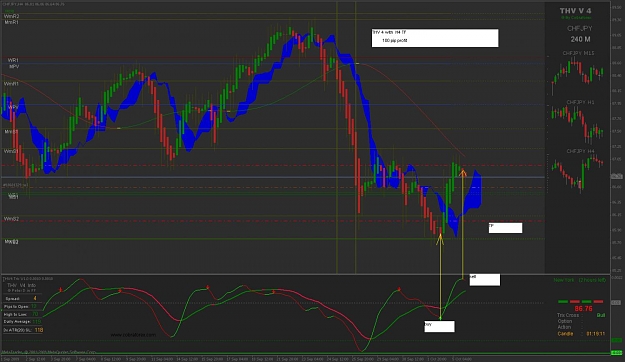Click the red 86.76 price readout
Screen dimensions: 625x362
click(583, 309)
